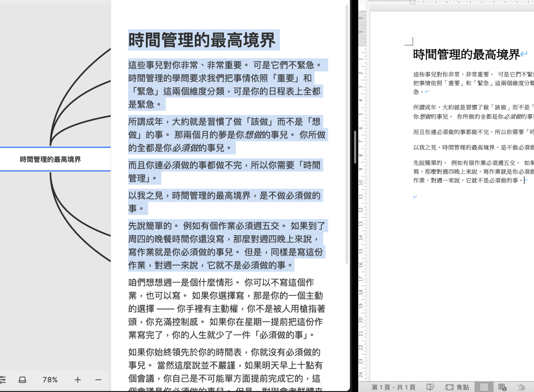534x392 pixels.
Task: Click the 78% zoom level indicator
Action: coord(50,380)
